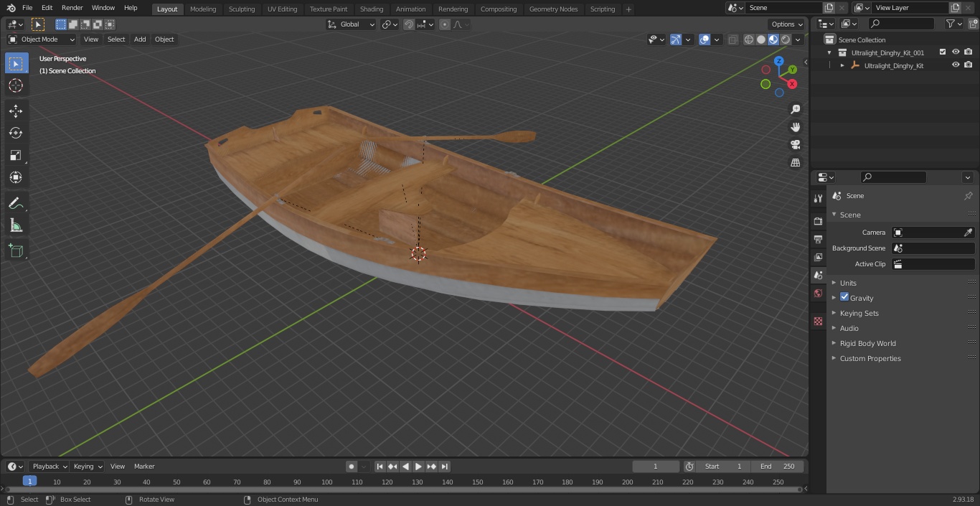Select the Scale tool
Viewport: 980px width, 506px height.
[x=16, y=155]
